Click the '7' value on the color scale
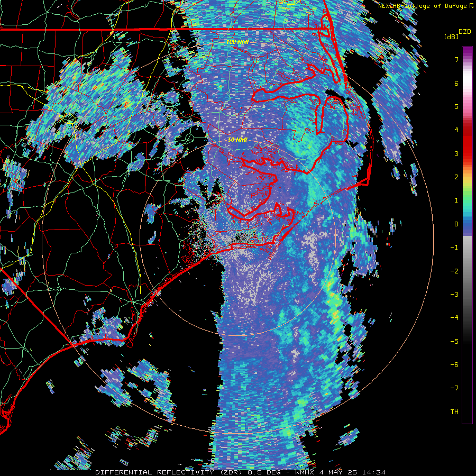 456,59
